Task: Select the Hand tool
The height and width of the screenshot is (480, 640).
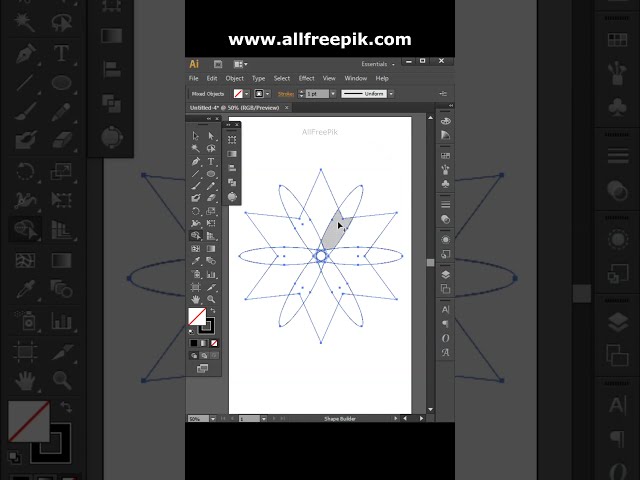Action: (196, 300)
